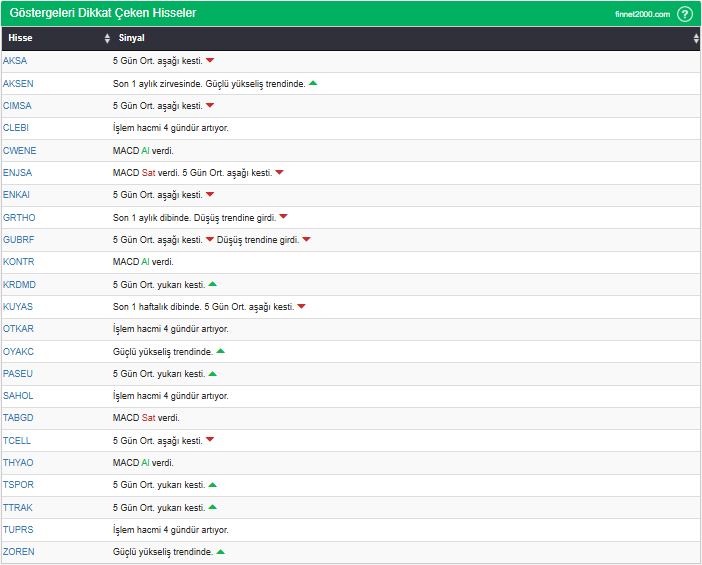Click the red down arrow in GRTHO row

coord(283,216)
